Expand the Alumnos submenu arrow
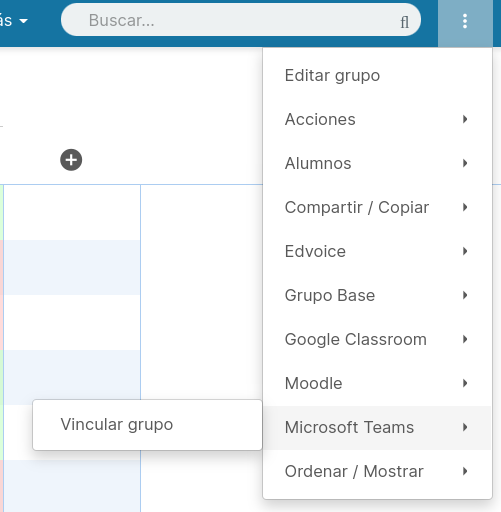 coord(465,163)
